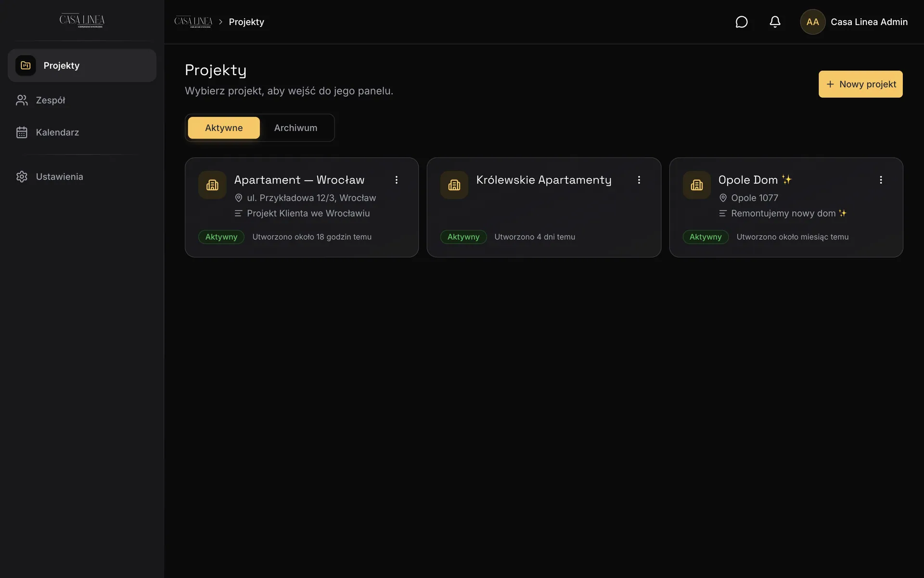Create a new project with Nowy projekt
Viewport: 924px width, 578px height.
(x=860, y=84)
